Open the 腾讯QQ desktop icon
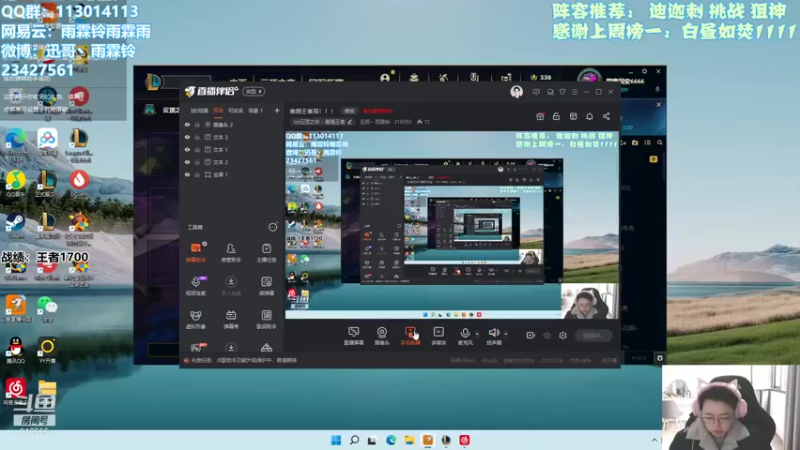The height and width of the screenshot is (450, 800). (15, 350)
